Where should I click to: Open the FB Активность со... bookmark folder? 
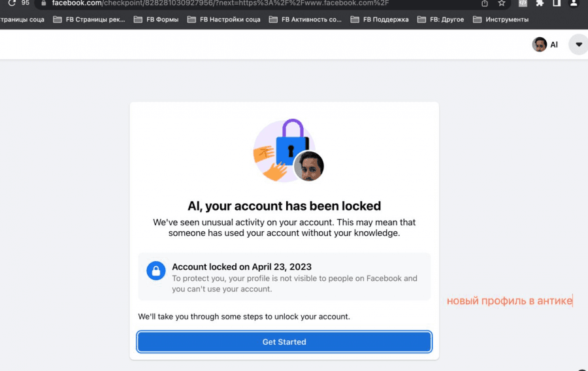(x=305, y=20)
